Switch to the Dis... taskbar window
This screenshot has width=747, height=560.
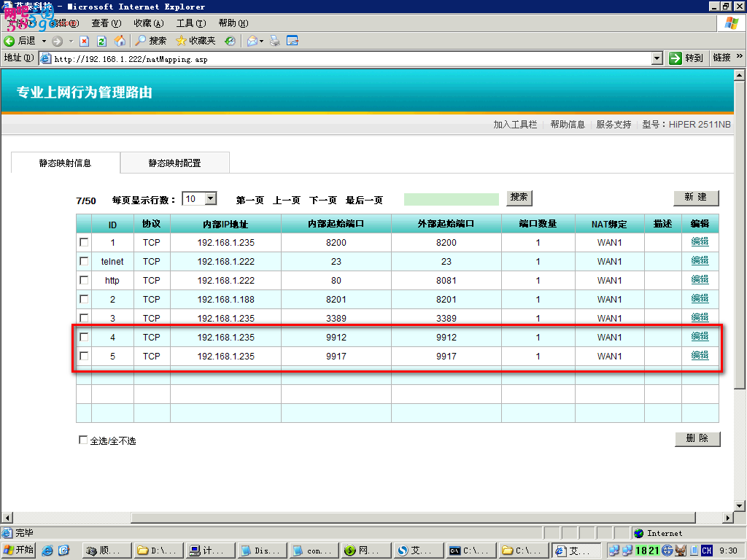click(262, 551)
